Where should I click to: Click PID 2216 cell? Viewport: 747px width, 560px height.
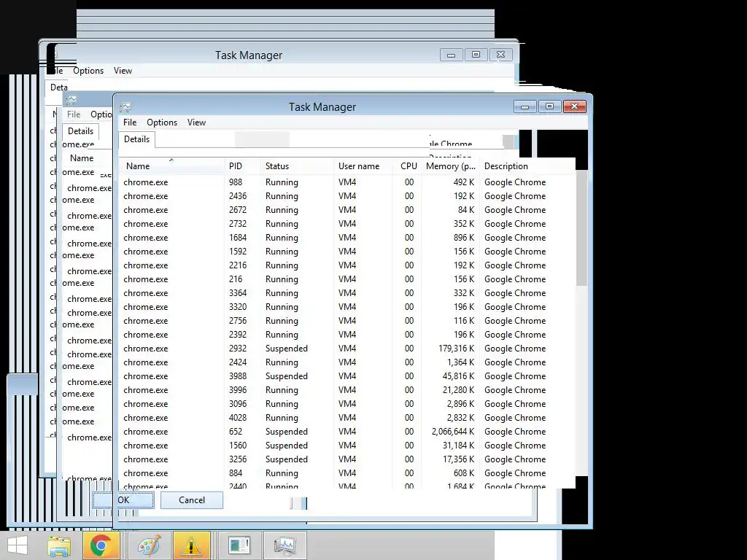(x=238, y=265)
